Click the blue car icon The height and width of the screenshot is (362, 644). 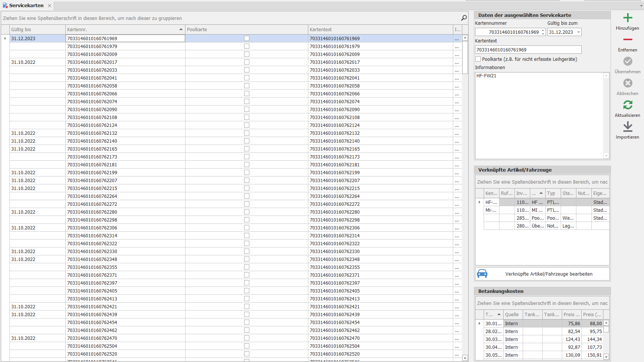point(482,274)
